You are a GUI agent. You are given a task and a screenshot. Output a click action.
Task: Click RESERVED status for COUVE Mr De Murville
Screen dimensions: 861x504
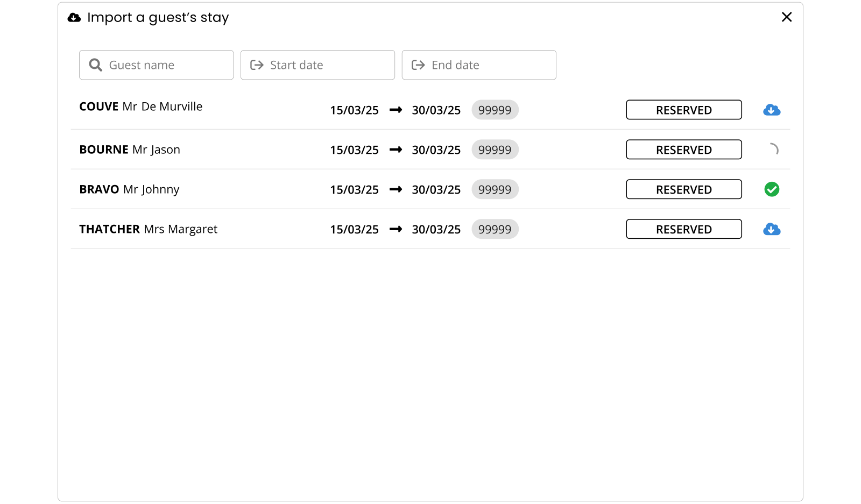click(684, 110)
